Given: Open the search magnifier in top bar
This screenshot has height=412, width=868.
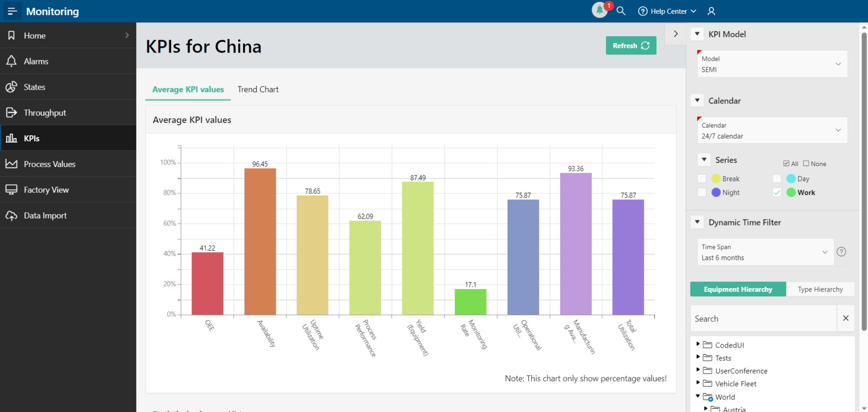Looking at the screenshot, I should pyautogui.click(x=621, y=11).
